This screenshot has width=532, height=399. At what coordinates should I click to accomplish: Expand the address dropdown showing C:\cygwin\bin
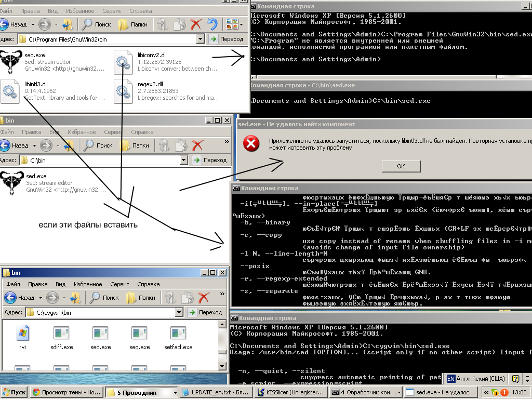tap(179, 312)
